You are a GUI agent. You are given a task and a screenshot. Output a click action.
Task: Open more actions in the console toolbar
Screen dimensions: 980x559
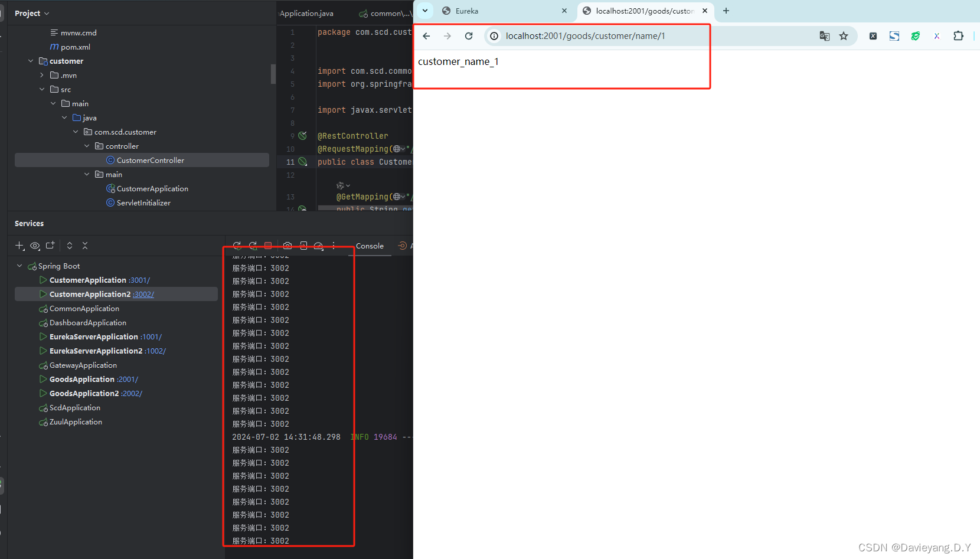[x=334, y=246]
